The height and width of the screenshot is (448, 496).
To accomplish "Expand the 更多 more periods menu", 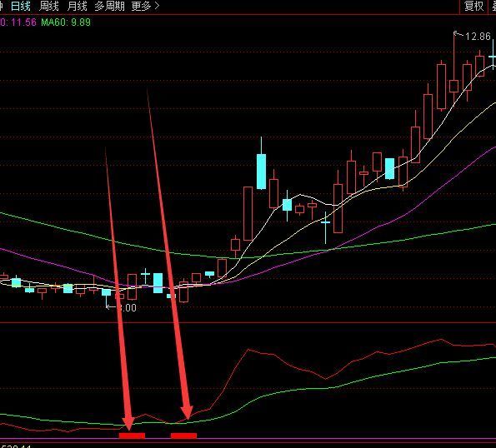I will click(x=146, y=6).
